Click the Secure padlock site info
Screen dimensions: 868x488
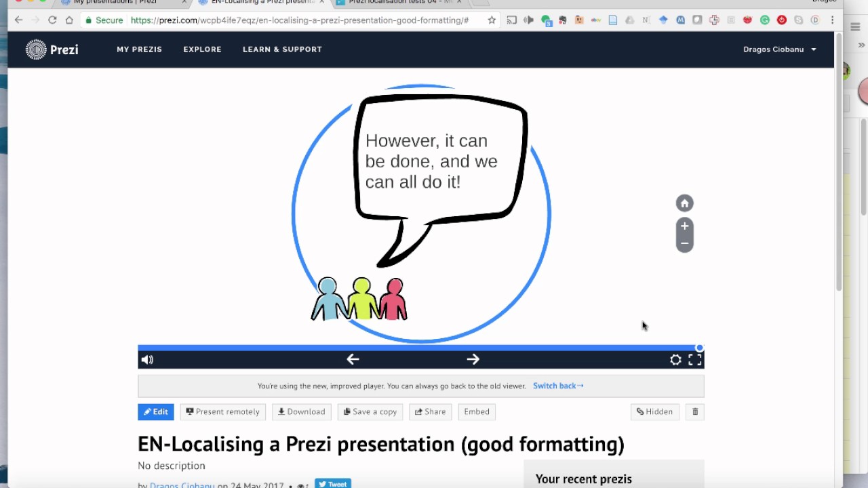104,20
